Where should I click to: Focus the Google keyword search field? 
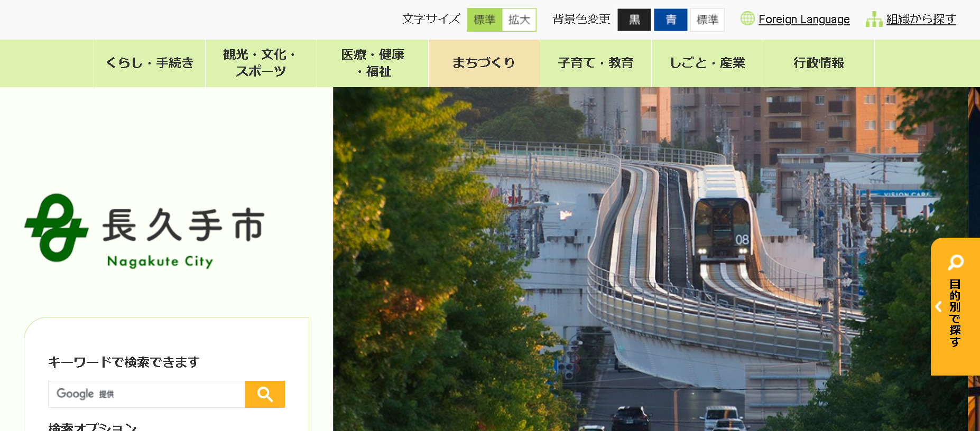(147, 394)
